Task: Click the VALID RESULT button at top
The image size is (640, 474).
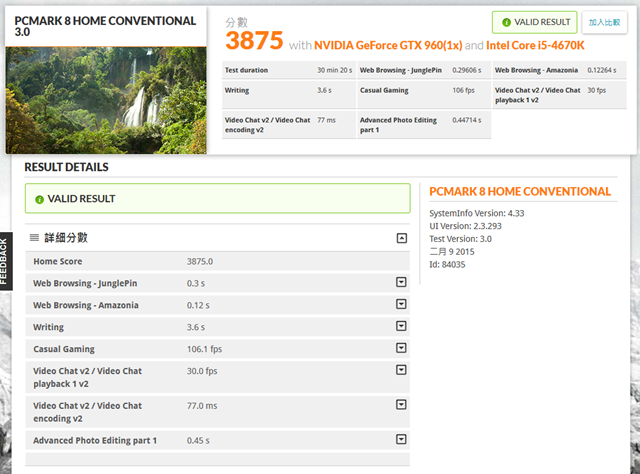Action: coord(535,22)
